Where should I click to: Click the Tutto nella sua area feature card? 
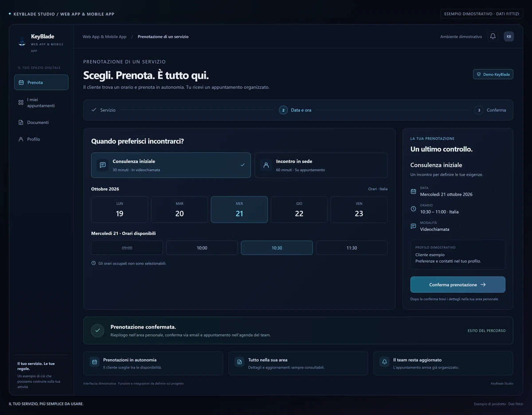click(x=298, y=364)
